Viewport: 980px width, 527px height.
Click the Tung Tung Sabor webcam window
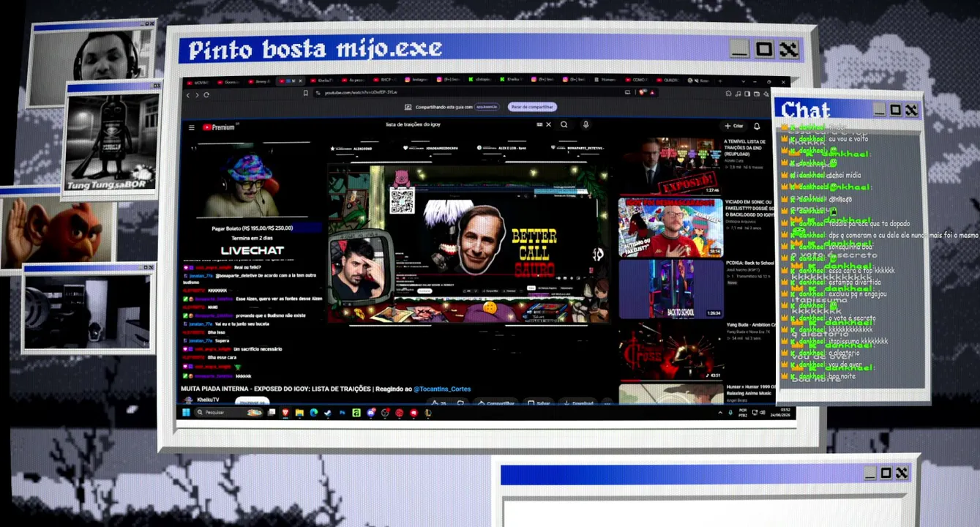111,142
